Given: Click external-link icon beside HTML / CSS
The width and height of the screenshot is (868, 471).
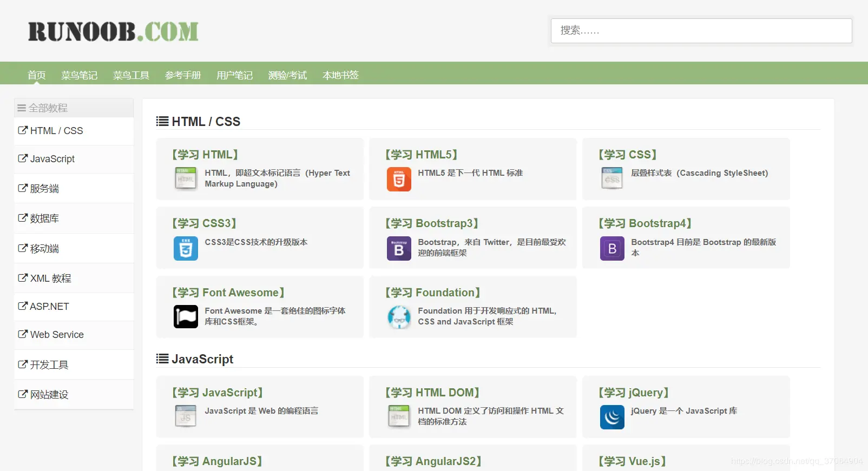Looking at the screenshot, I should click(23, 130).
